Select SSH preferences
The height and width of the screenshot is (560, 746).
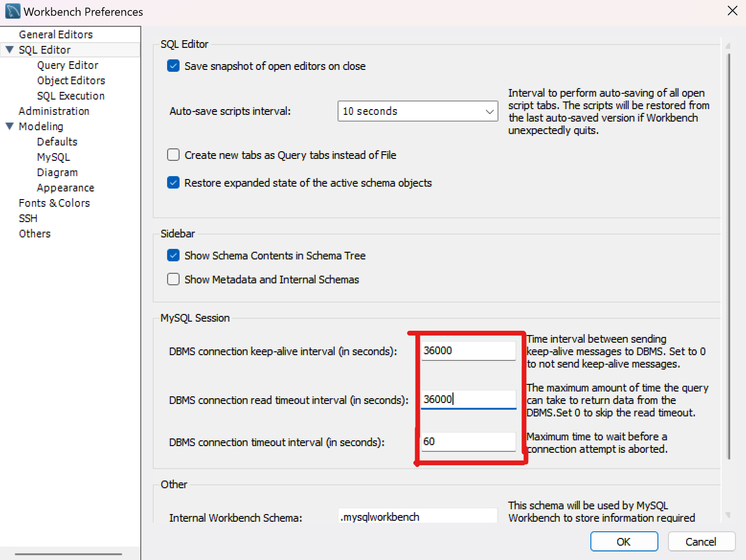coord(28,218)
